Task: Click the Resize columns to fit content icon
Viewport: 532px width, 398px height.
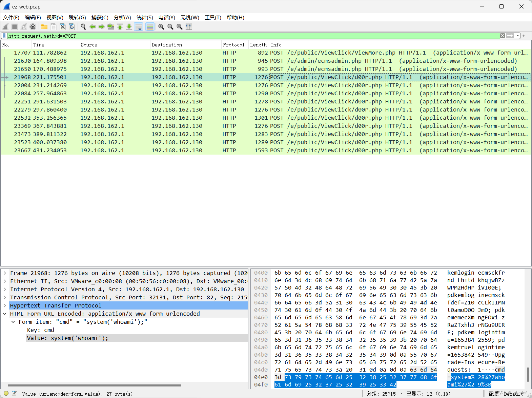Action: click(x=189, y=27)
